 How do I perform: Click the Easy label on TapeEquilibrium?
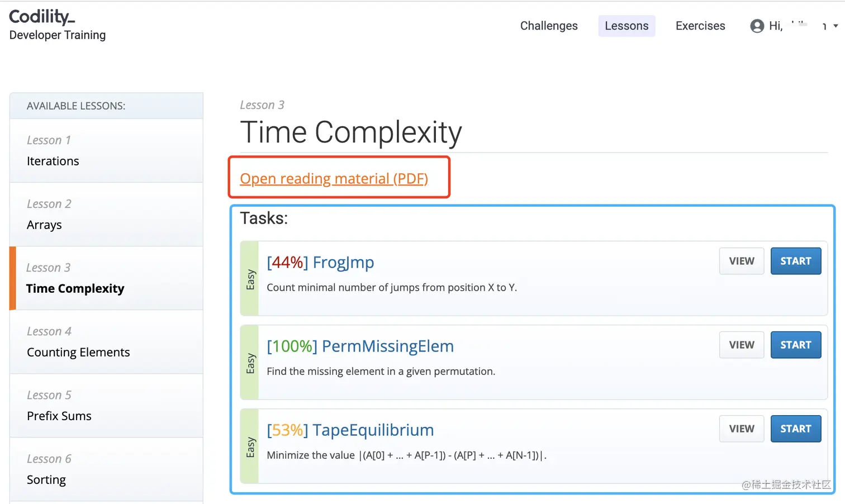coord(250,446)
